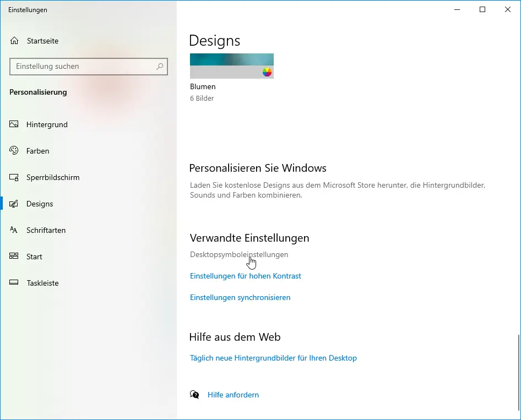521x420 pixels.
Task: Go to the Farben section
Action: pyautogui.click(x=88, y=151)
